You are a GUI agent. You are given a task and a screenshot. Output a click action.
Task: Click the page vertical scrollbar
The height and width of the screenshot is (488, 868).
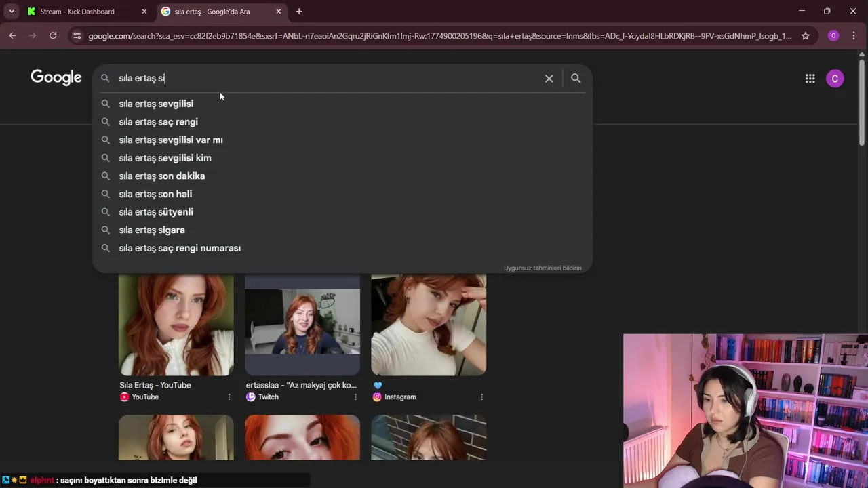(x=863, y=102)
